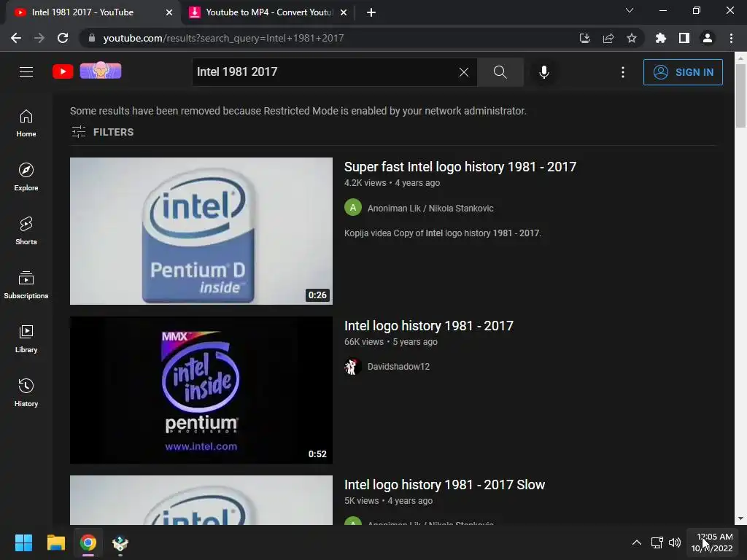Image resolution: width=747 pixels, height=560 pixels.
Task: Open a new browser tab
Action: [371, 12]
